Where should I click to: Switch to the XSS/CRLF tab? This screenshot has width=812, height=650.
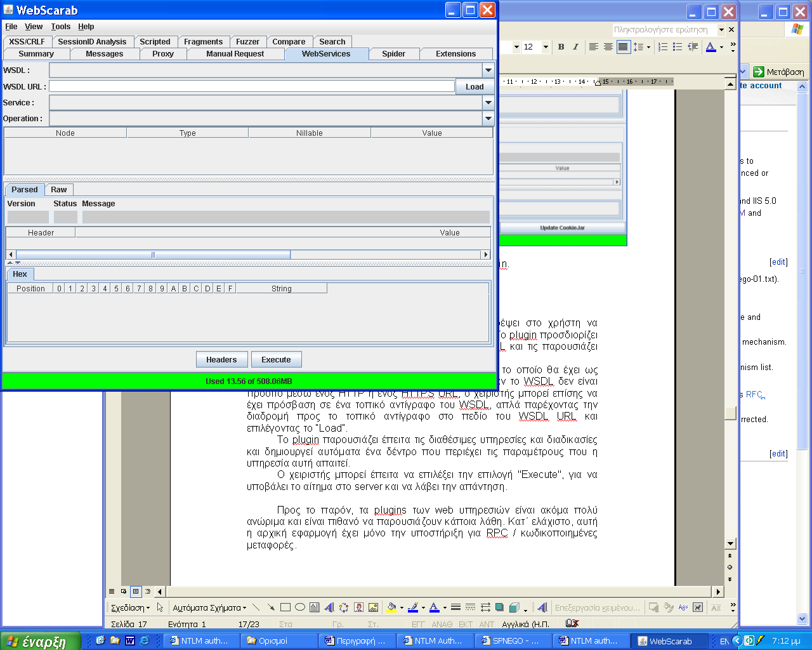point(27,42)
